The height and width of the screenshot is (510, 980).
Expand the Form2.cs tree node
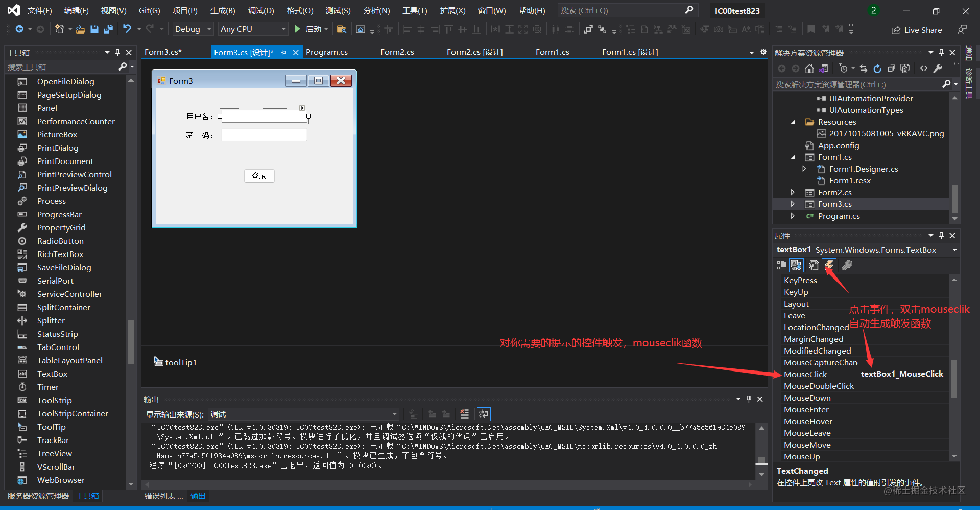[x=793, y=192]
